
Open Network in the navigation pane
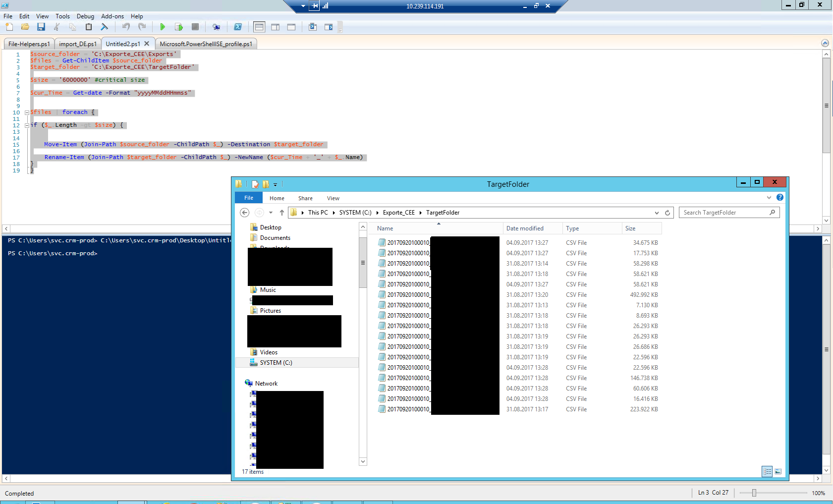pyautogui.click(x=266, y=384)
